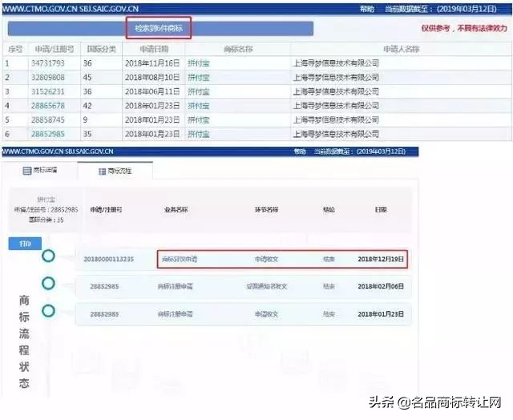Click the 序号 column header
The width and height of the screenshot is (513, 420).
click(x=15, y=49)
